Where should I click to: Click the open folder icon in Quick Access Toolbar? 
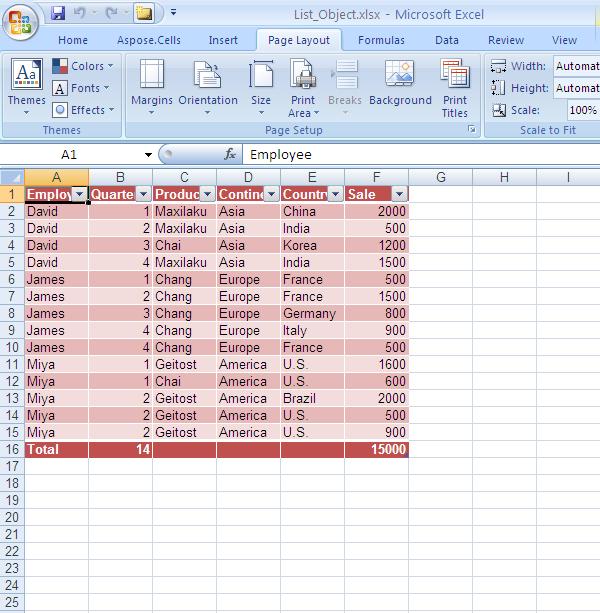coord(144,13)
